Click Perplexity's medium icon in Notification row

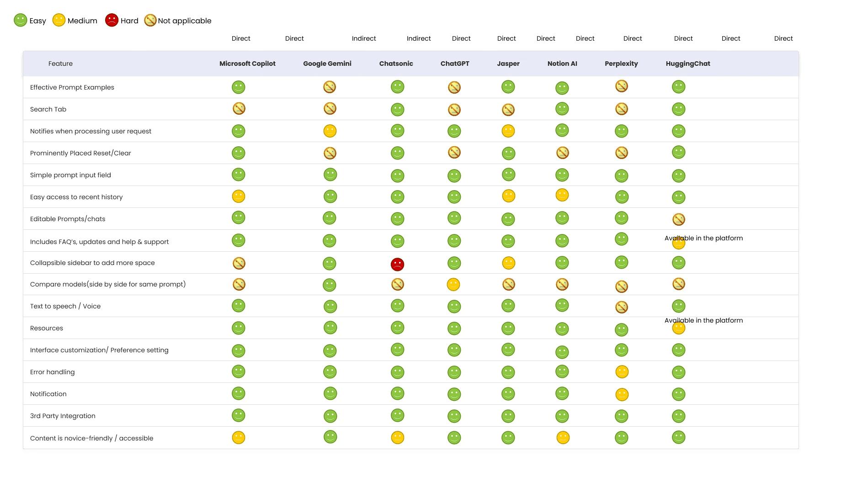622,394
